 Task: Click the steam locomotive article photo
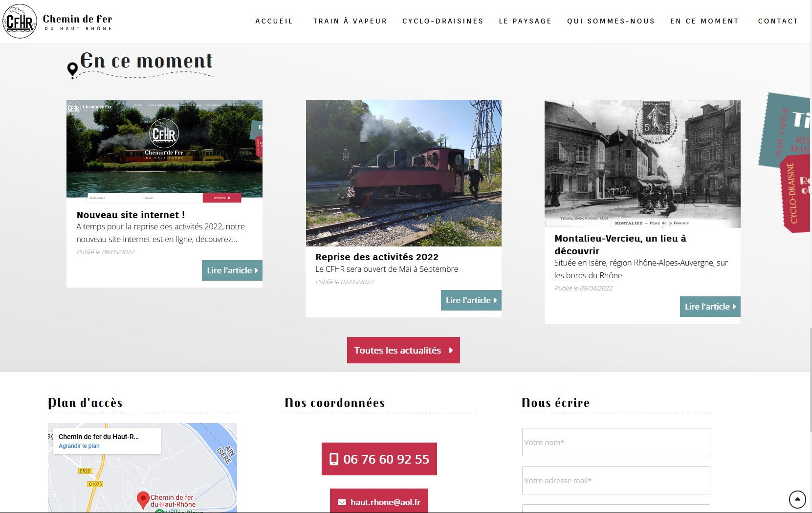(x=403, y=173)
